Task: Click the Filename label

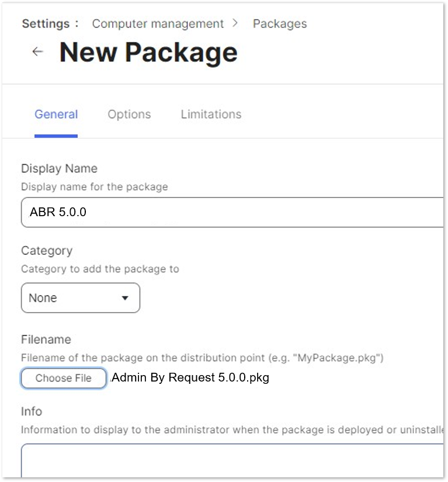Action: (x=46, y=339)
